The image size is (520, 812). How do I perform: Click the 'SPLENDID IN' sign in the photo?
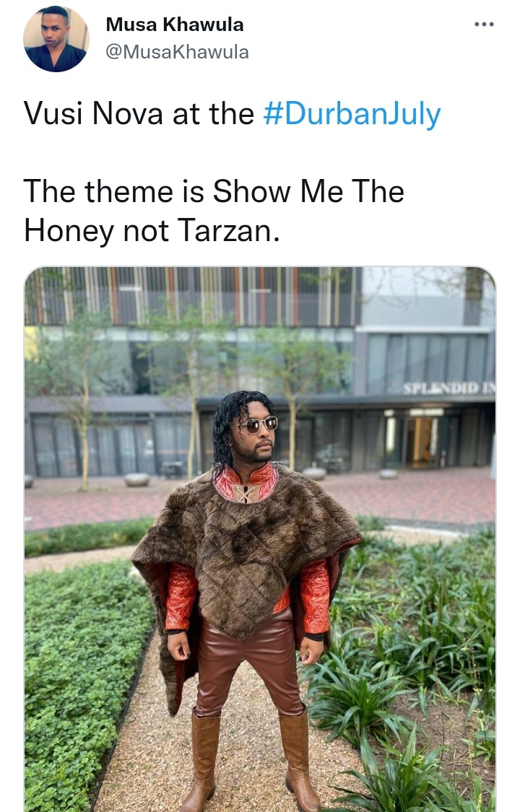coord(448,388)
